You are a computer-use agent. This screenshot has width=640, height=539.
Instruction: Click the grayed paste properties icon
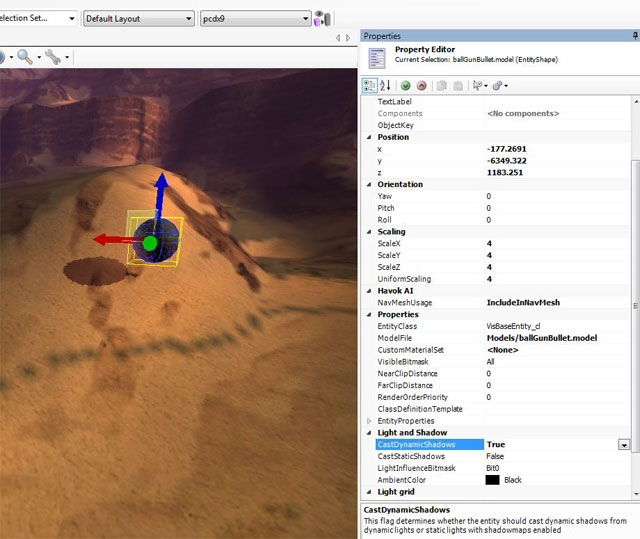pos(458,86)
